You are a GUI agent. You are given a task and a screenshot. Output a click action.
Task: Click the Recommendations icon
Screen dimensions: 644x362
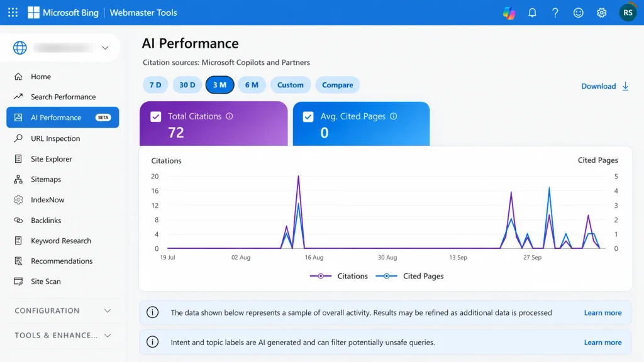click(18, 261)
